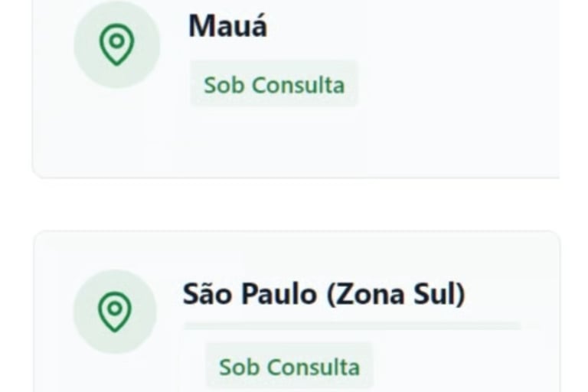Screen dimensions: 588x392
Task: Click the word "Sob" in Mauá's badge
Action: (223, 84)
